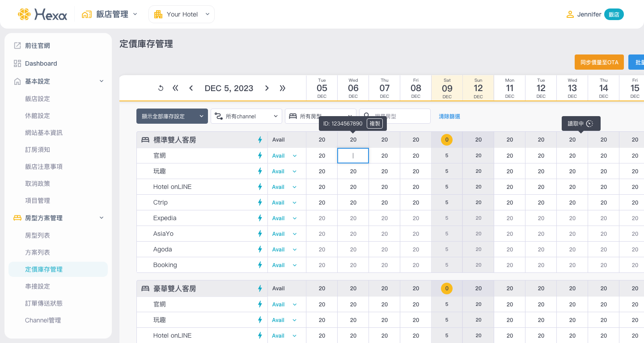The image size is (644, 343).
Task: Collapse the 基本設定 sidebar section
Action: pos(102,81)
